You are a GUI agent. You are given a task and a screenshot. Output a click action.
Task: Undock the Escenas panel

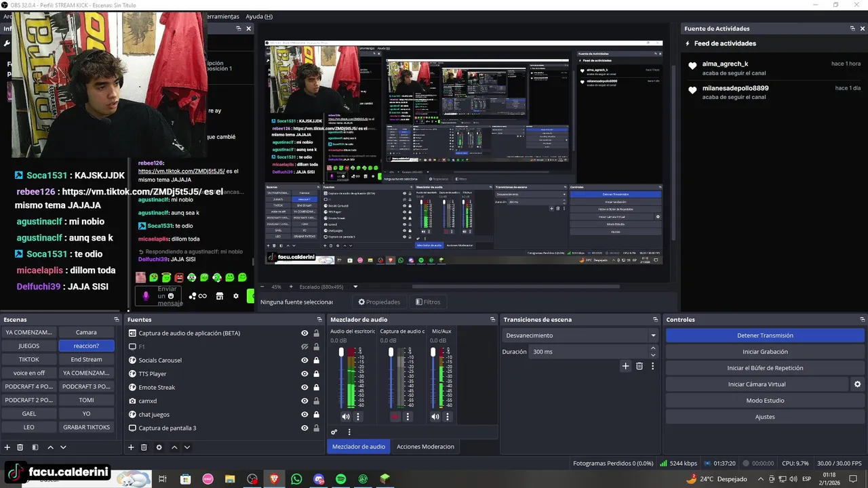(x=117, y=320)
